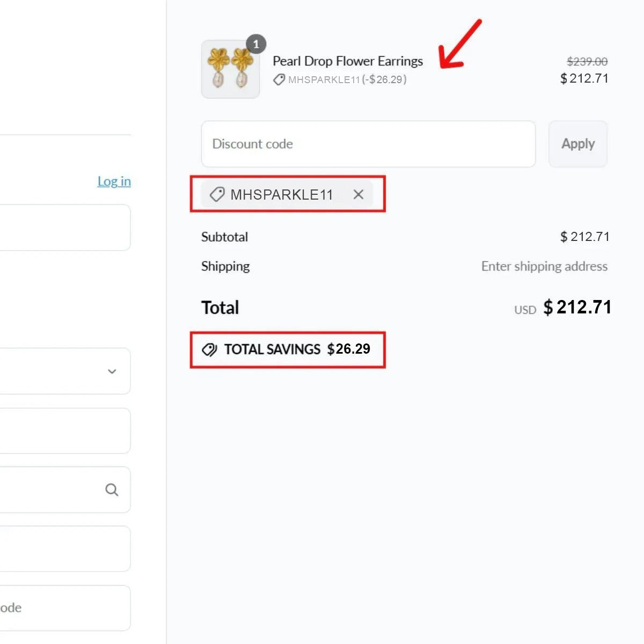
Task: Click the small tag icon under product name
Action: pyautogui.click(x=279, y=80)
